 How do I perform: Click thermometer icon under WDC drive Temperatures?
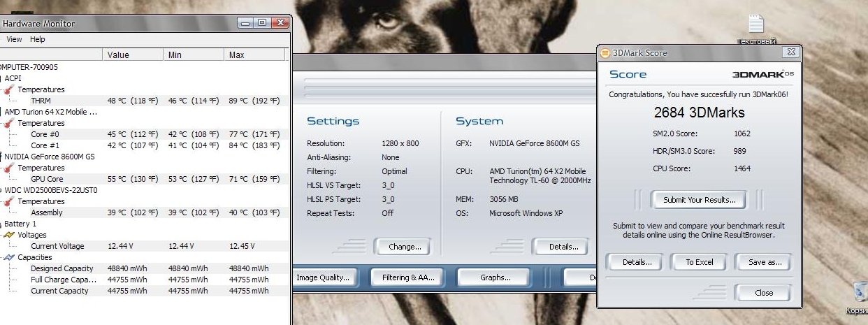coord(9,201)
